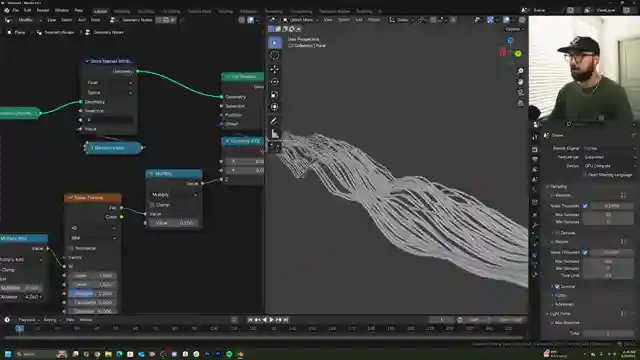
Task: Open the Tool properties tab icon
Action: 535,137
